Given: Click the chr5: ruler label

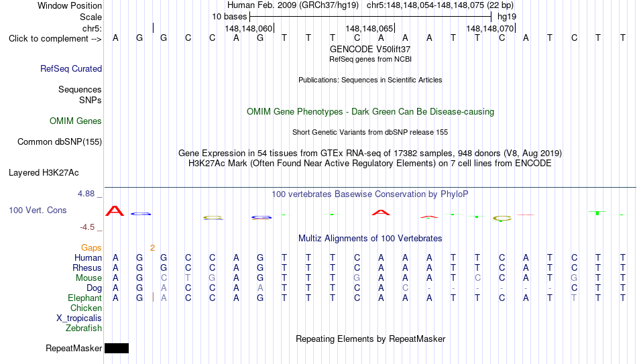Looking at the screenshot, I should coord(93,28).
